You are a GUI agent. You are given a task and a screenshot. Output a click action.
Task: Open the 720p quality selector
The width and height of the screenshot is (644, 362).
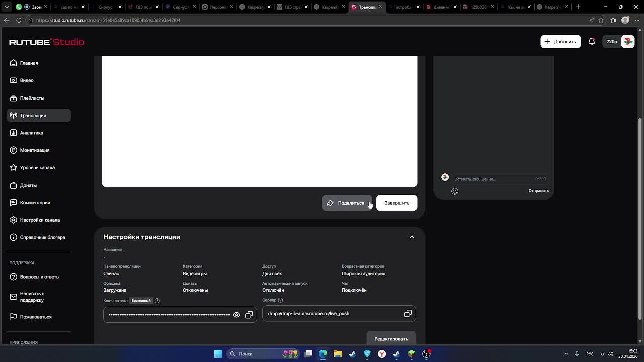point(612,42)
